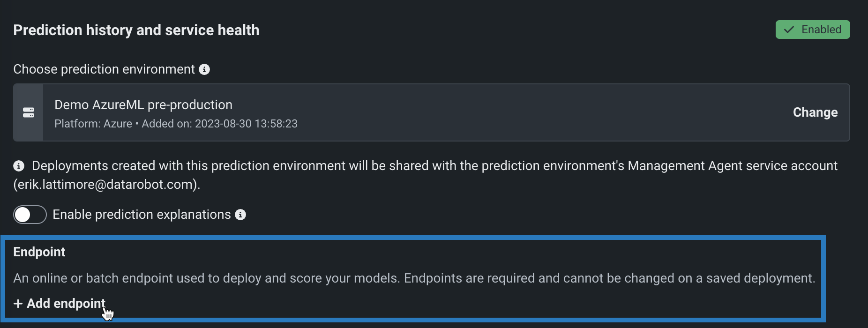The image size is (868, 328).
Task: Click the erik.lattimore@datarobot.com email text
Action: point(106,185)
